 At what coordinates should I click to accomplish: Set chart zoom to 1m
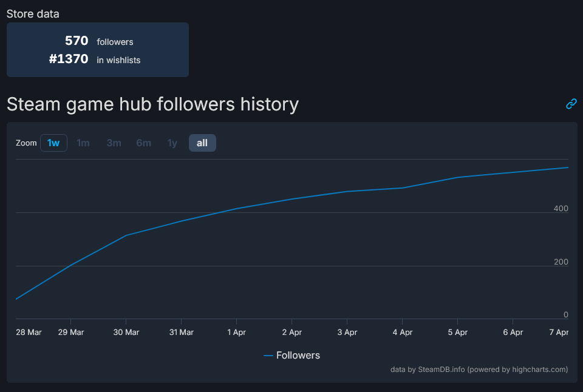(x=83, y=143)
